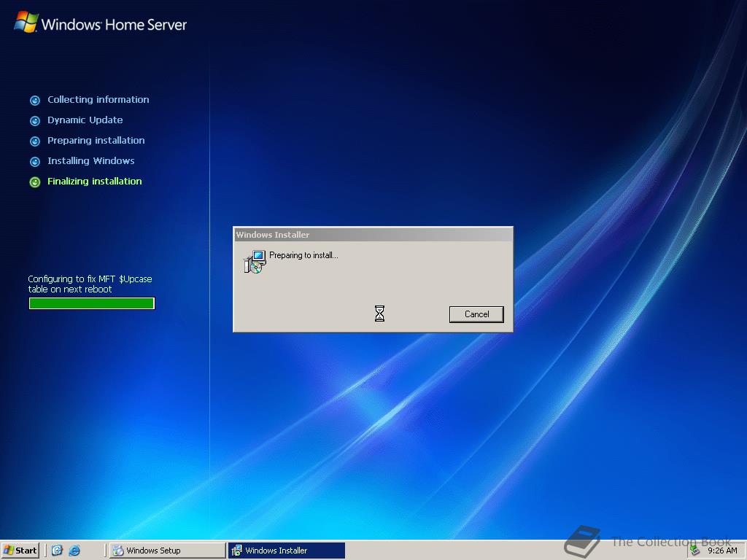Select Windows Installer taskbar button
This screenshot has width=747, height=560.
tap(286, 551)
